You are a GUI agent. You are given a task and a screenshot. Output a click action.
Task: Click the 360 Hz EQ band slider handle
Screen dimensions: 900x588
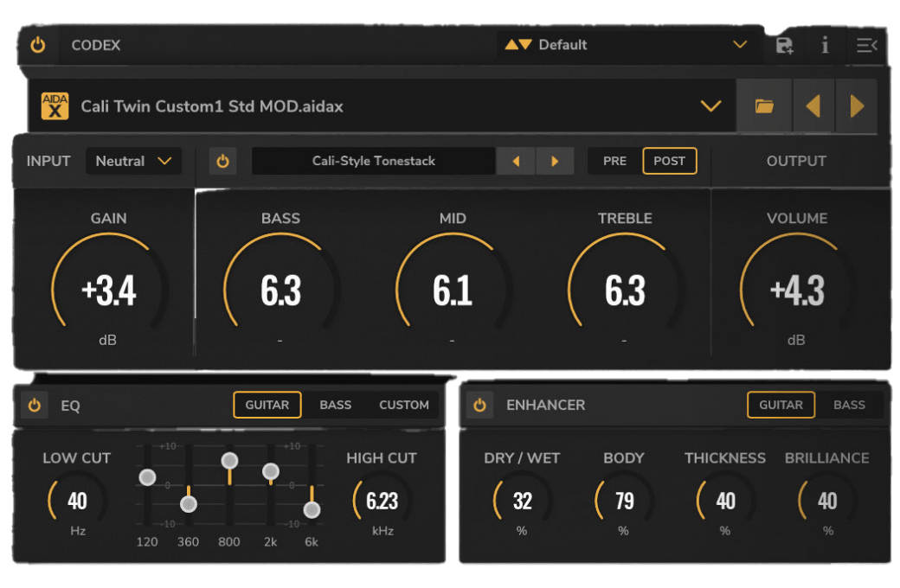(x=189, y=504)
